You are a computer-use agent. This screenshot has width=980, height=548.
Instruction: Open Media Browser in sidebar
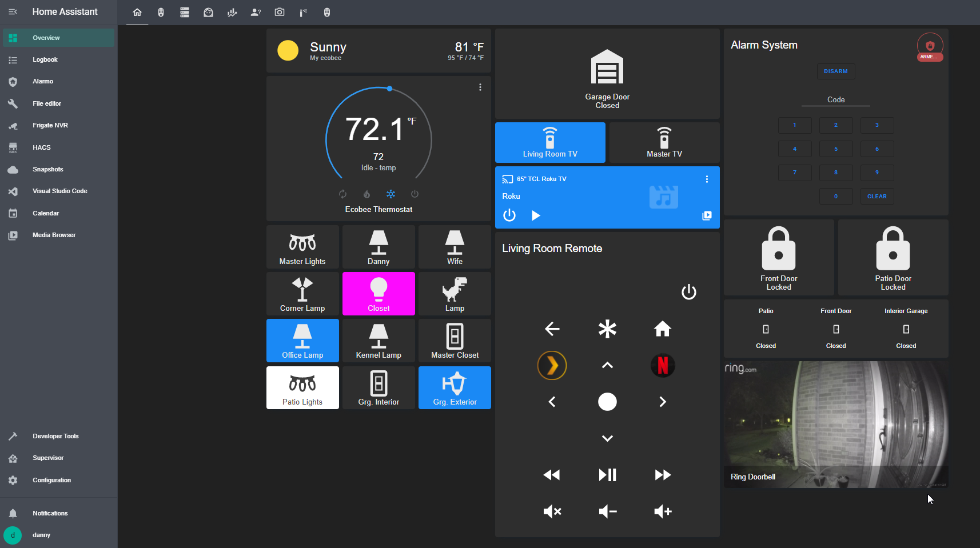click(x=58, y=235)
